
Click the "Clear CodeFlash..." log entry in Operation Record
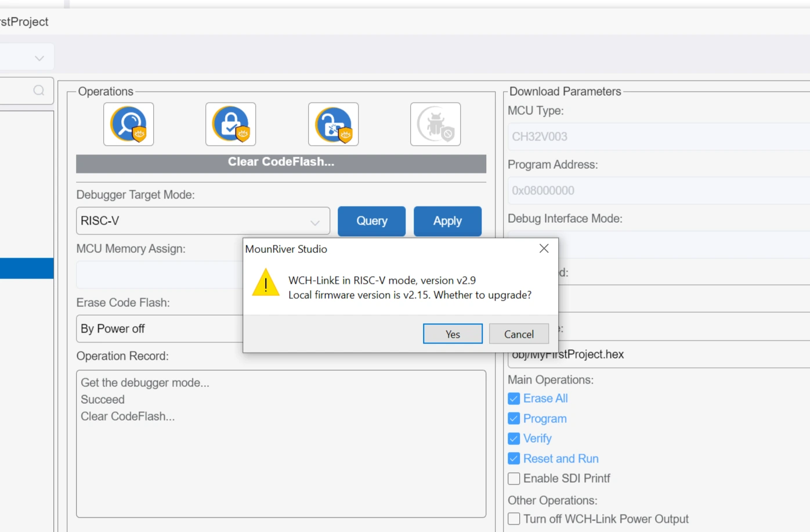click(x=128, y=417)
